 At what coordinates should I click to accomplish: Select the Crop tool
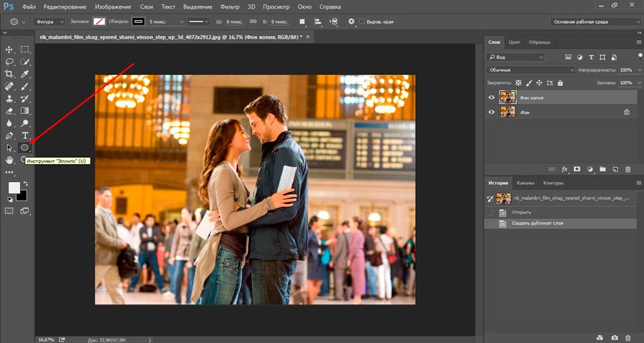tap(9, 74)
